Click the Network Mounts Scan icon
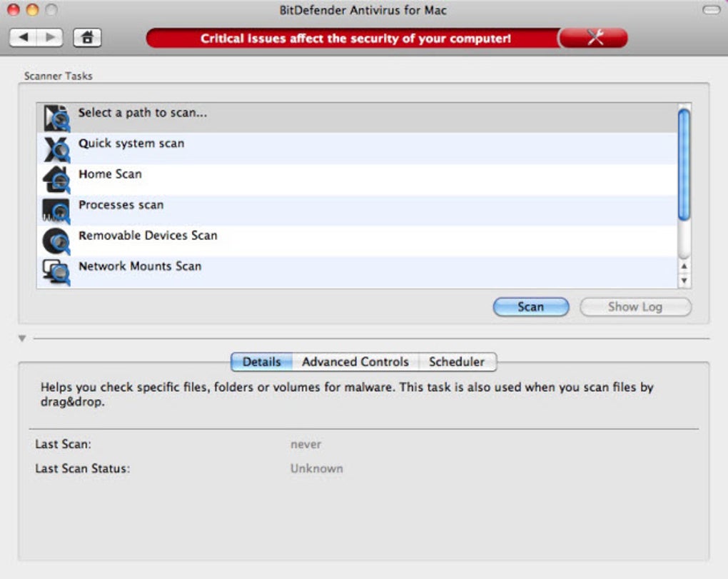The height and width of the screenshot is (579, 728). [56, 272]
